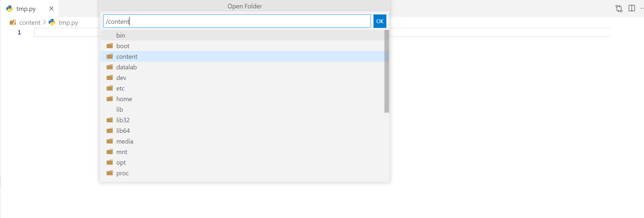
Task: Select the opt folder row
Action: click(x=242, y=162)
